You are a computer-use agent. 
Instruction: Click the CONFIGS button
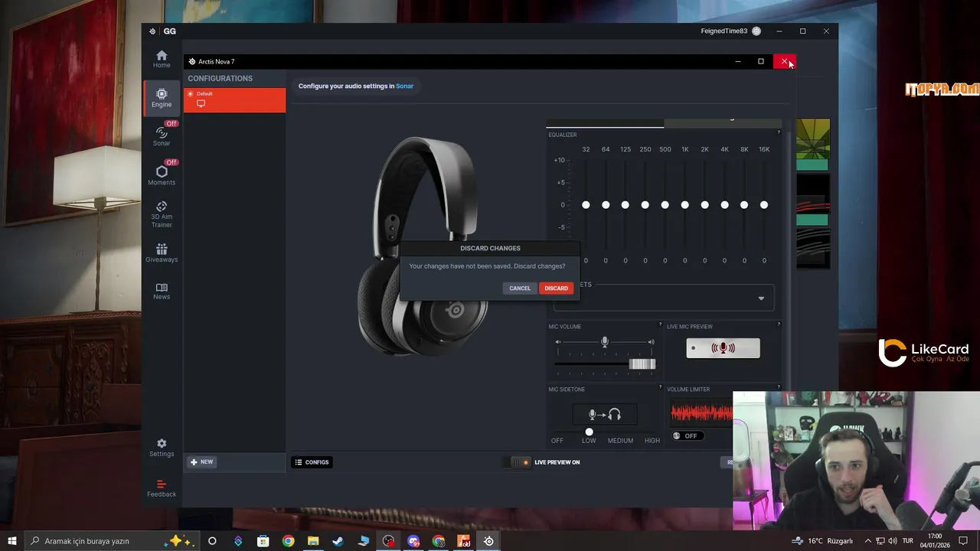coord(312,462)
